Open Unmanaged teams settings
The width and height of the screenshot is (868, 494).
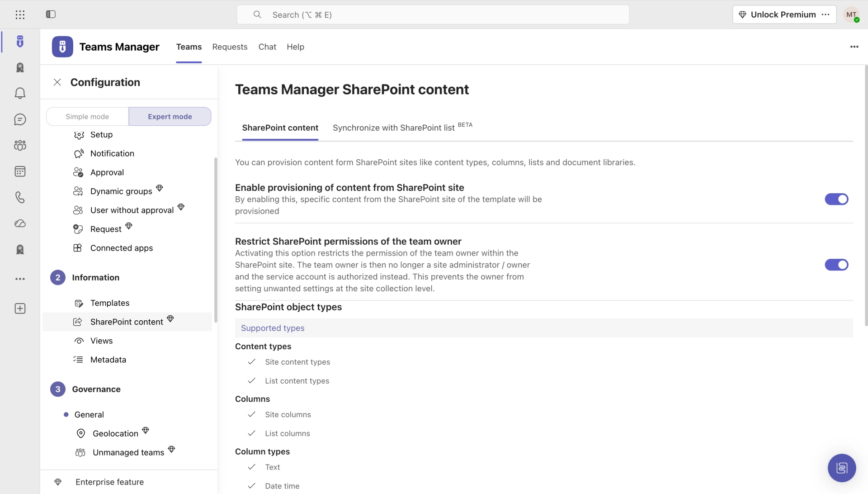[x=128, y=452]
